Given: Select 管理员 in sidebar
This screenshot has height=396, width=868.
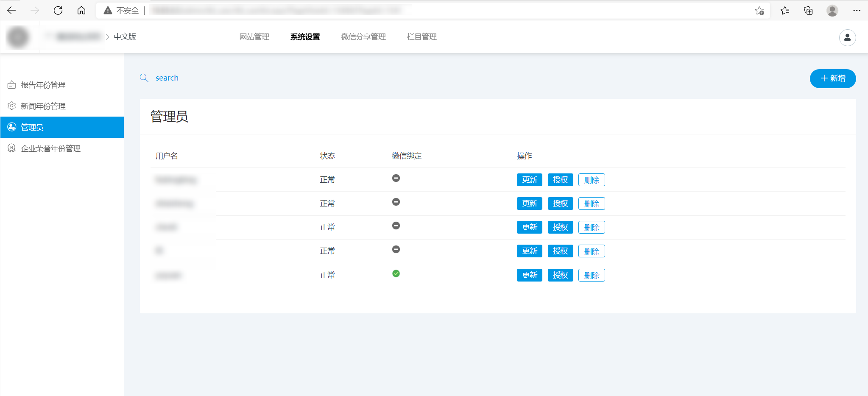Looking at the screenshot, I should 62,127.
